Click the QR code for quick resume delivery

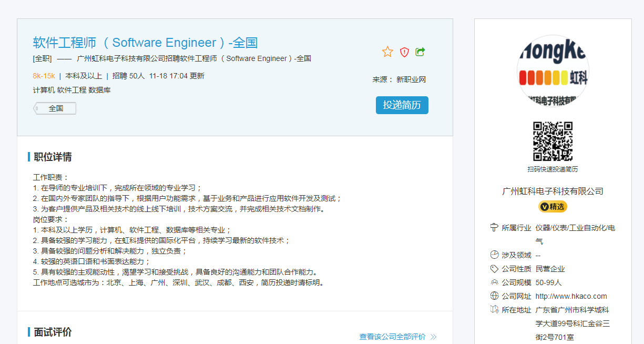553,141
